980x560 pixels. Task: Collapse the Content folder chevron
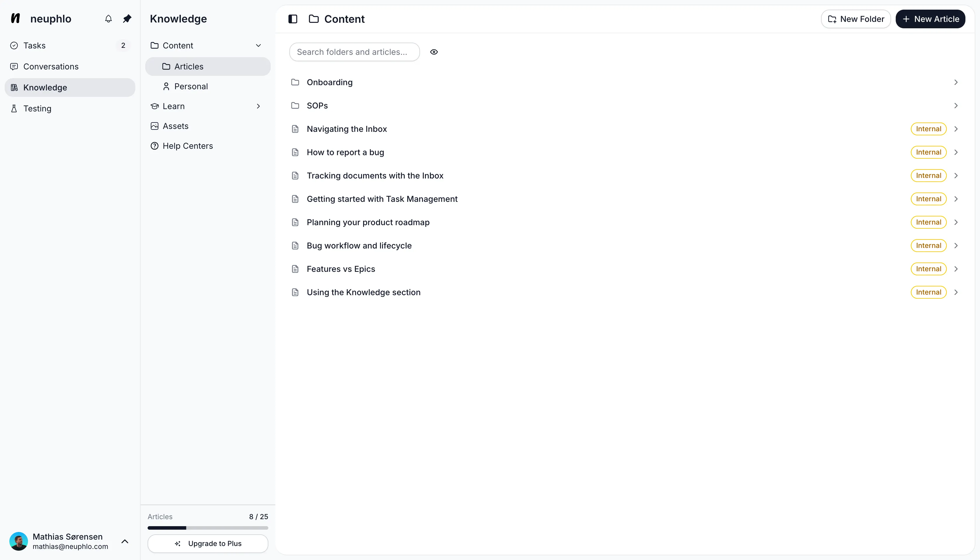(x=258, y=45)
